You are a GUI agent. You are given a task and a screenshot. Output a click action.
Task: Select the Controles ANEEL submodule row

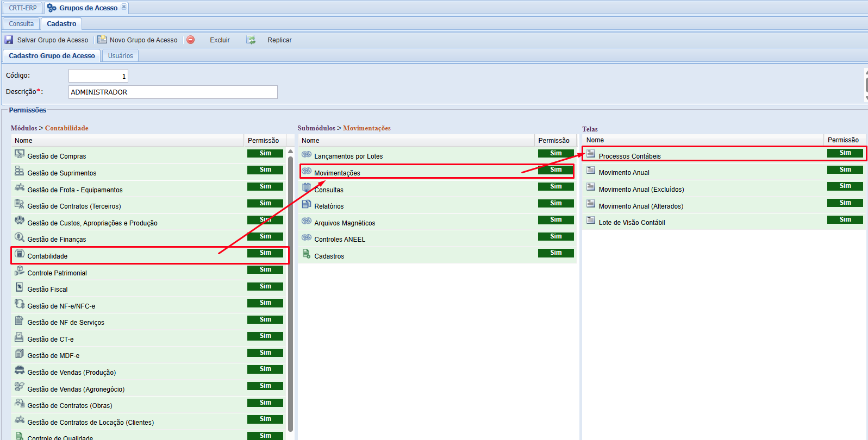pyautogui.click(x=437, y=239)
